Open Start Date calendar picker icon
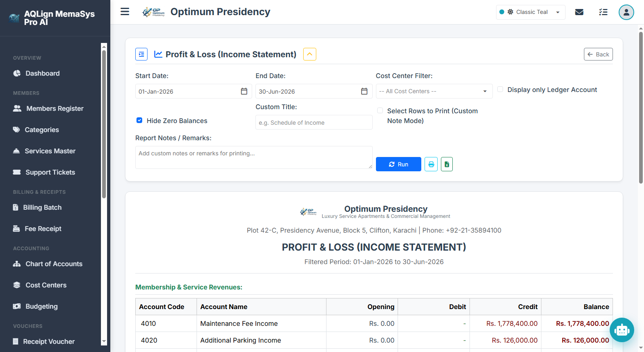The height and width of the screenshot is (352, 644). click(x=244, y=91)
